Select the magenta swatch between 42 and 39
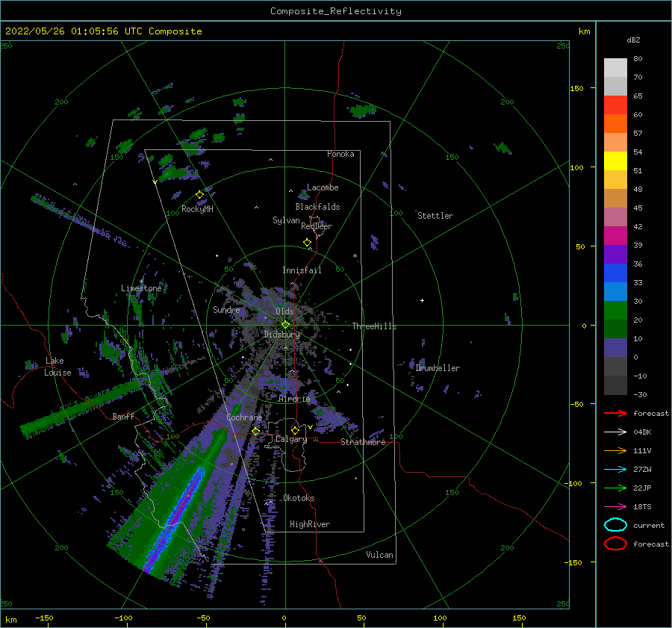The width and height of the screenshot is (672, 628). coord(615,236)
